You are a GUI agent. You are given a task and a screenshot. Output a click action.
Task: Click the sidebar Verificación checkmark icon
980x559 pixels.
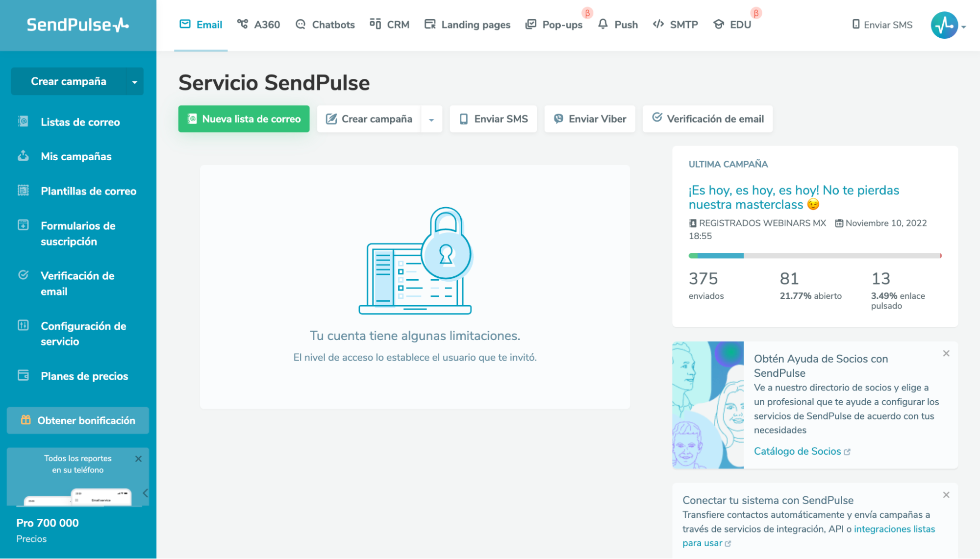pyautogui.click(x=23, y=275)
